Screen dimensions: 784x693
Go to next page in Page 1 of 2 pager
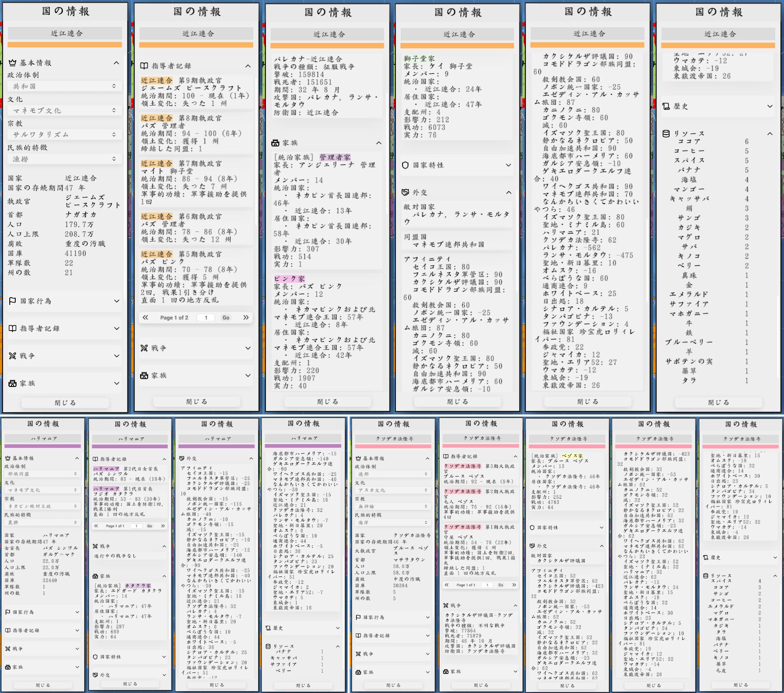click(x=246, y=318)
